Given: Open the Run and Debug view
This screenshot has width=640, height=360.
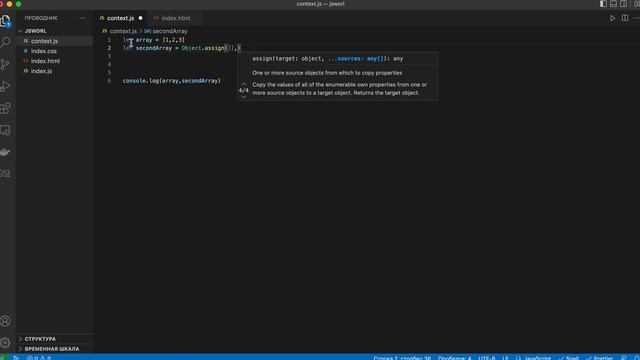Looking at the screenshot, I should pyautogui.click(x=5, y=86).
